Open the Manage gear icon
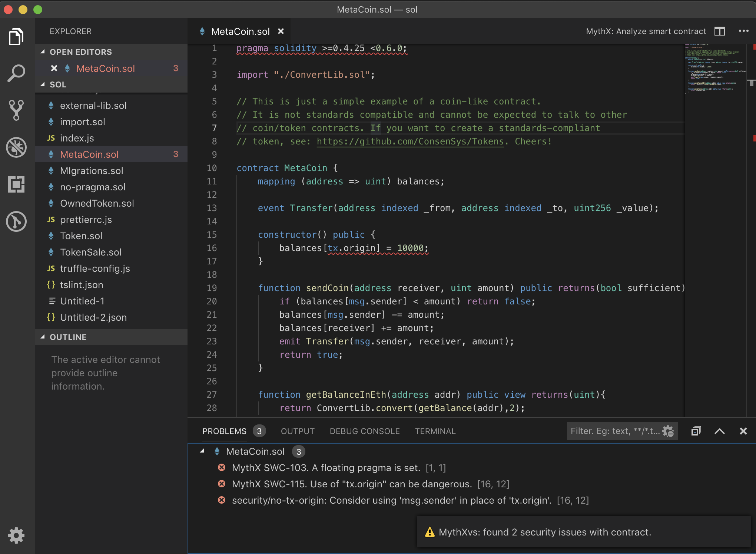The image size is (756, 554). point(16,535)
